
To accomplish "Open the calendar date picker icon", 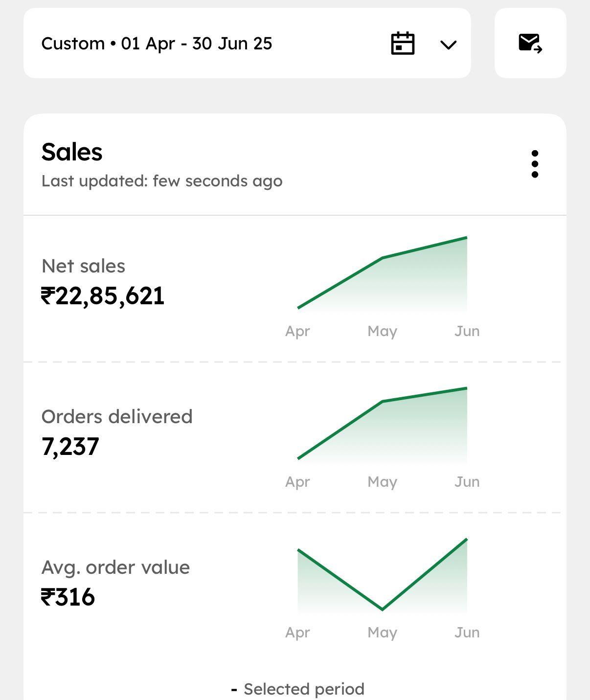I will click(403, 44).
